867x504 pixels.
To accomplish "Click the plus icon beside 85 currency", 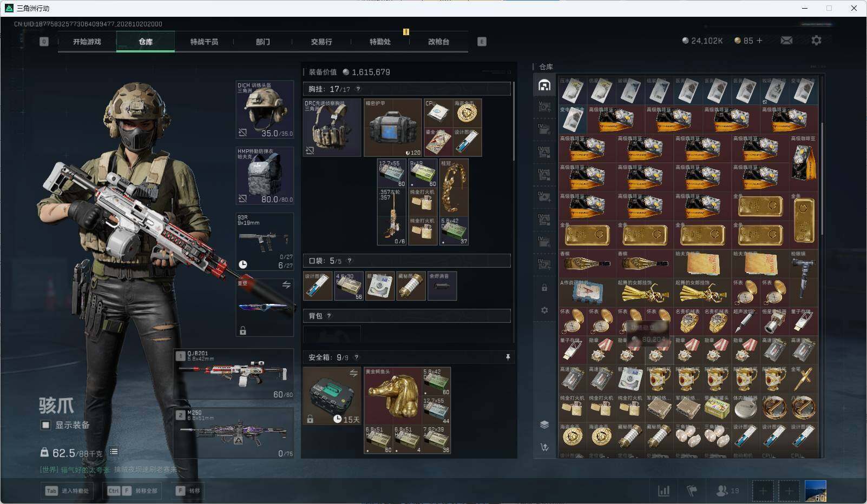I will tap(759, 41).
